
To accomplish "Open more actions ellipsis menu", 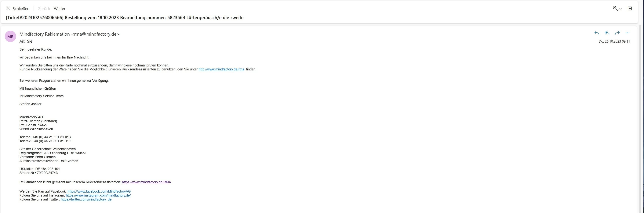I will coord(628,33).
